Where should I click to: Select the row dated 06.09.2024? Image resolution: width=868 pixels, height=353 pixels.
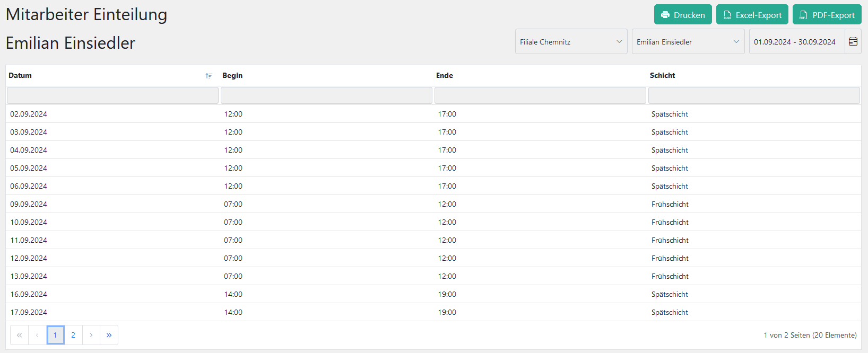point(433,186)
